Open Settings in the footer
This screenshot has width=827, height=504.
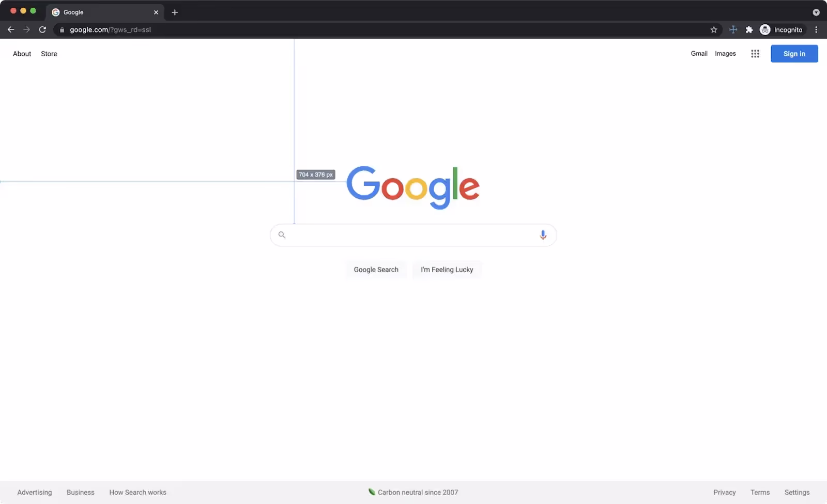click(x=797, y=492)
